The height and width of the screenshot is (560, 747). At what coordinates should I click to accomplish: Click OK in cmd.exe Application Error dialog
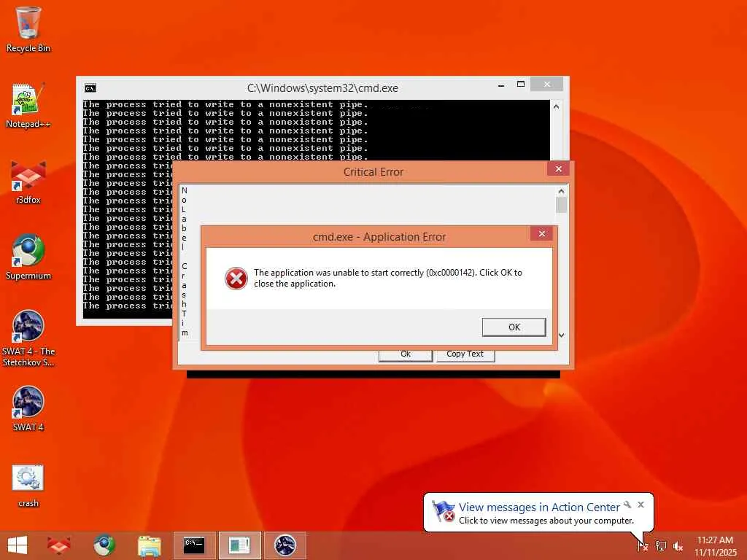514,327
